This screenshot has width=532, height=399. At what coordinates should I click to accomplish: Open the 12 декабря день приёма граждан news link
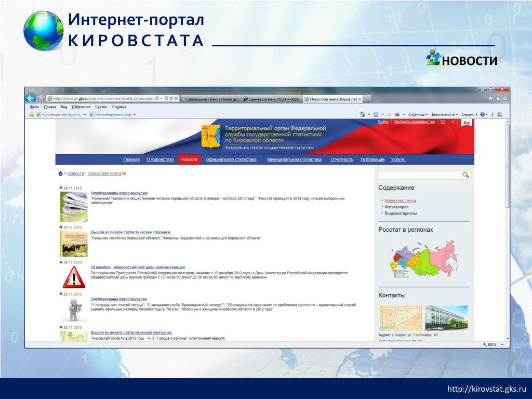click(137, 268)
